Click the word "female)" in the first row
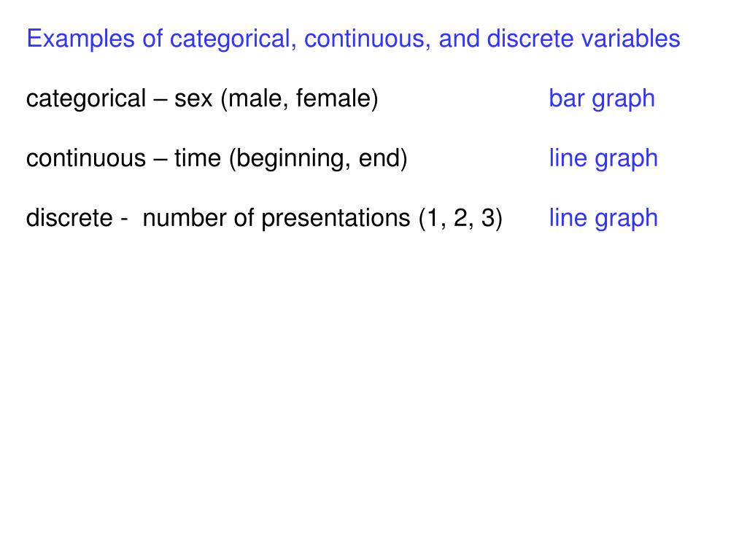The image size is (747, 560). 337,99
